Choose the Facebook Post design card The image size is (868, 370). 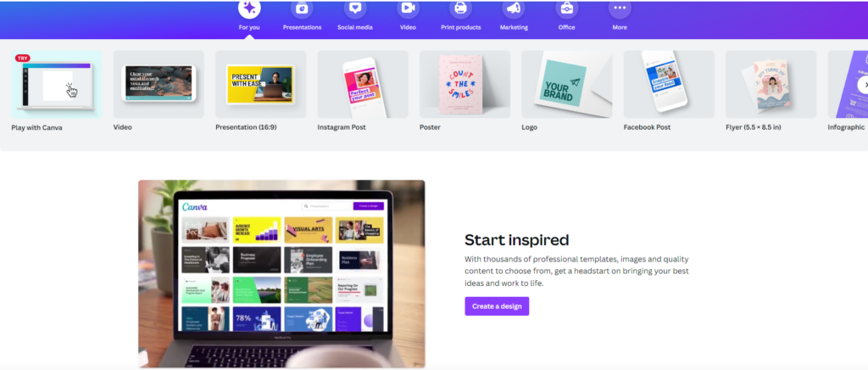[x=669, y=84]
